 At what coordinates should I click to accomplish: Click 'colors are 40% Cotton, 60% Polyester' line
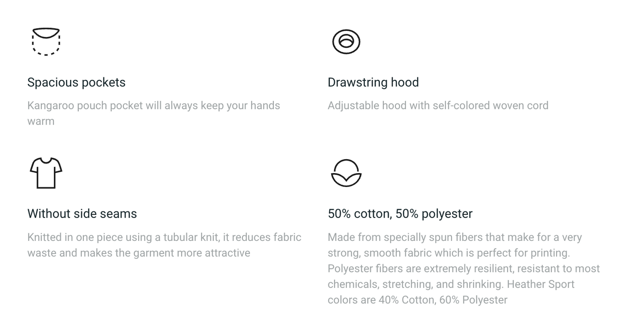pos(418,300)
